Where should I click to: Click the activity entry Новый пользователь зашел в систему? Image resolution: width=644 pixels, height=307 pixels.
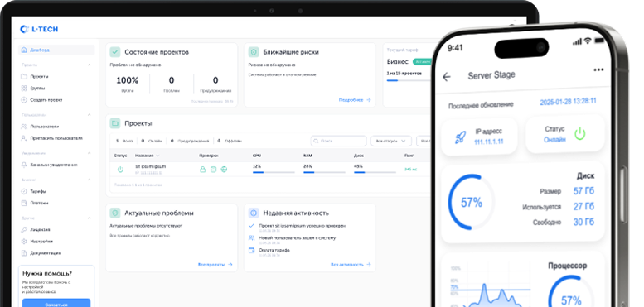(x=298, y=237)
